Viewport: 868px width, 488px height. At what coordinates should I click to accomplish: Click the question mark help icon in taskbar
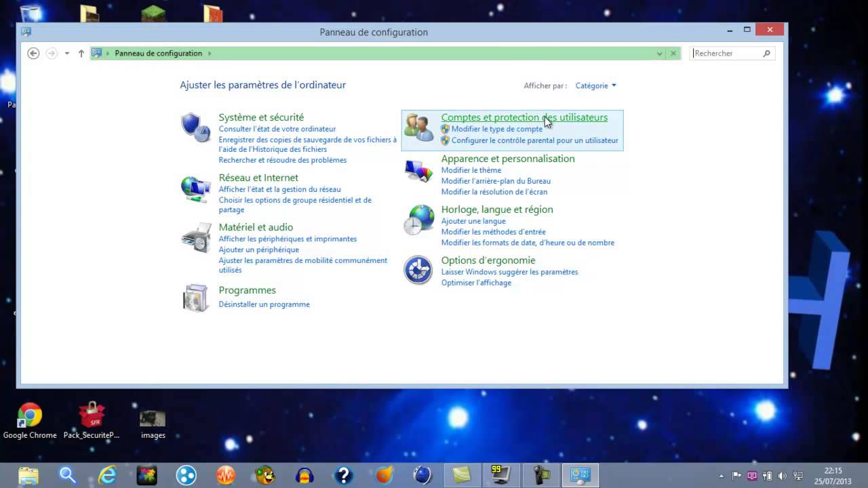344,475
